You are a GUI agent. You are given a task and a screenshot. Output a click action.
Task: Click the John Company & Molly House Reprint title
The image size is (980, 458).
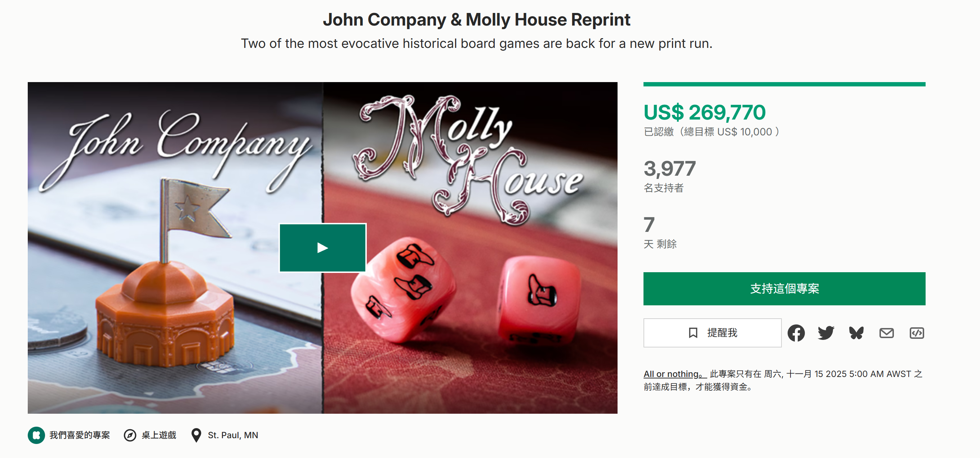pos(476,20)
